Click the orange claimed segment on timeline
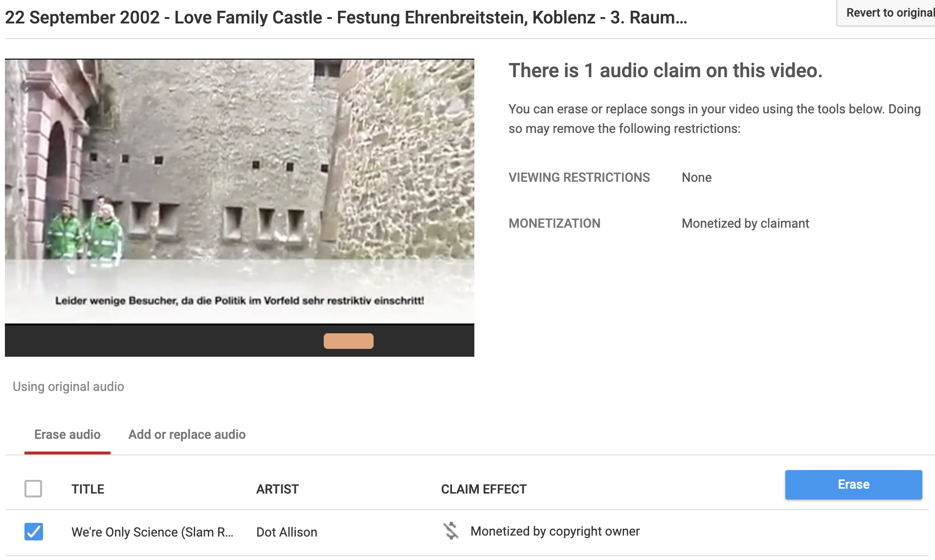Screen dimensions: 935x560 click(x=349, y=341)
